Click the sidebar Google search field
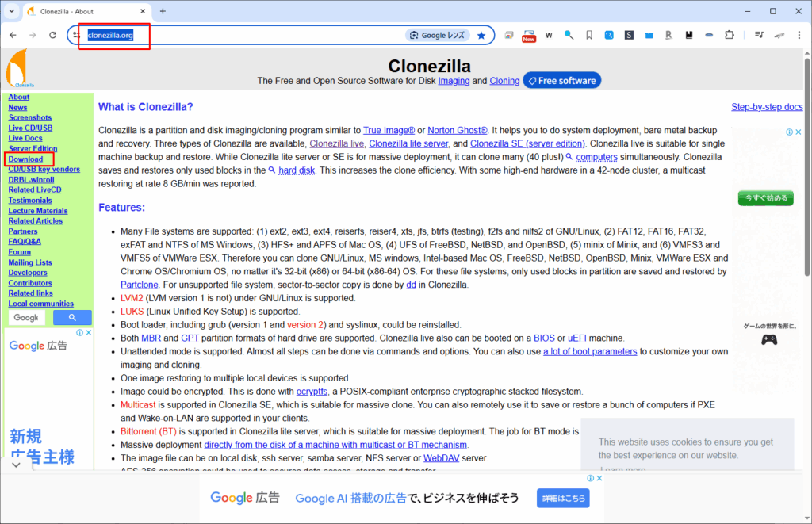This screenshot has width=812, height=524. 27,317
